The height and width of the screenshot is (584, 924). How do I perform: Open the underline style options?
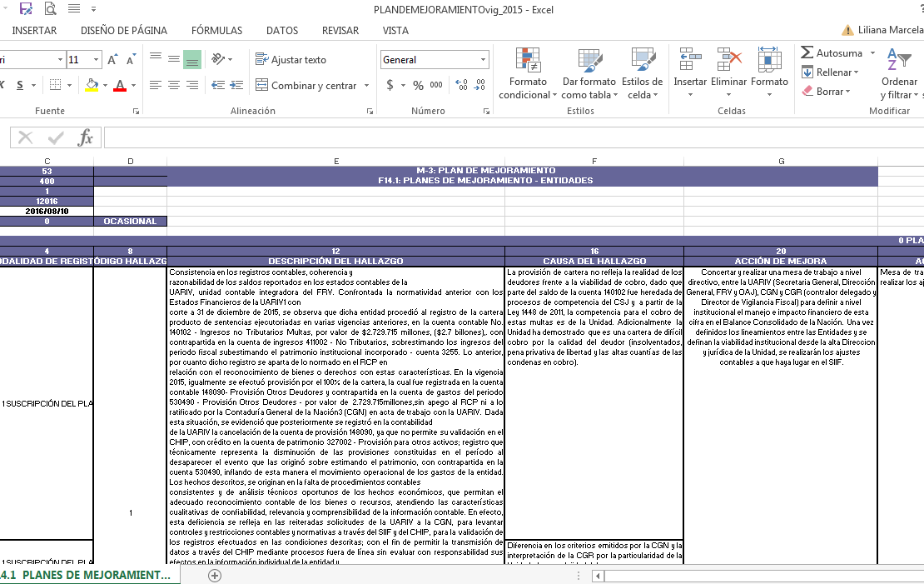33,86
